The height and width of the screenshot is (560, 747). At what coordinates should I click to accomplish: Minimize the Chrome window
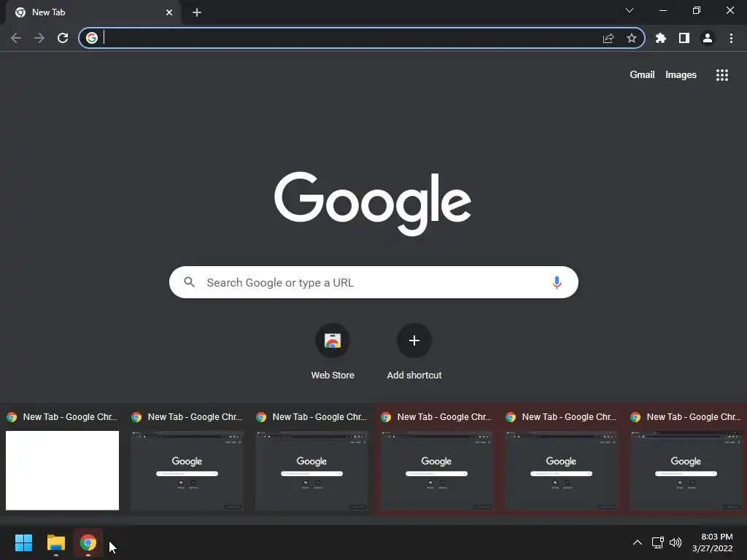(662, 10)
